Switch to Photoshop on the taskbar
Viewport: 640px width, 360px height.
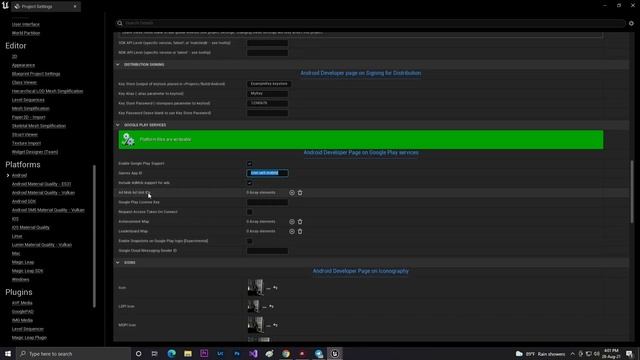click(237, 353)
